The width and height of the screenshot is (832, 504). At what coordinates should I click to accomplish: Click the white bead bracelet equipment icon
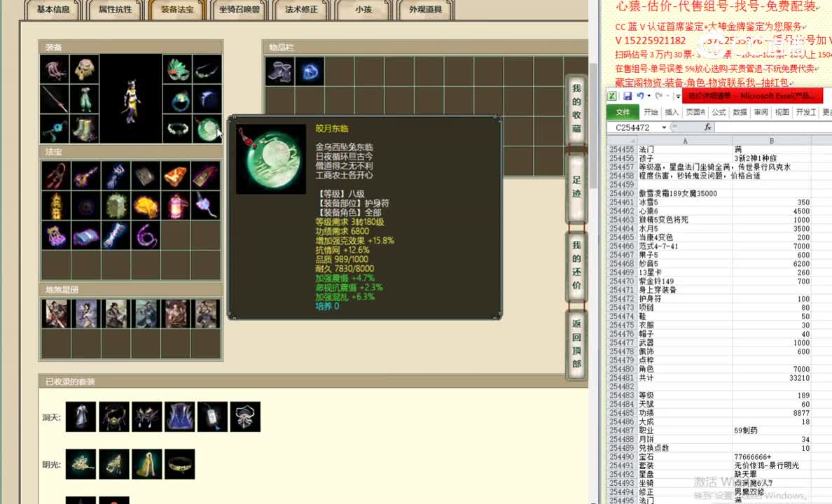coord(177,129)
